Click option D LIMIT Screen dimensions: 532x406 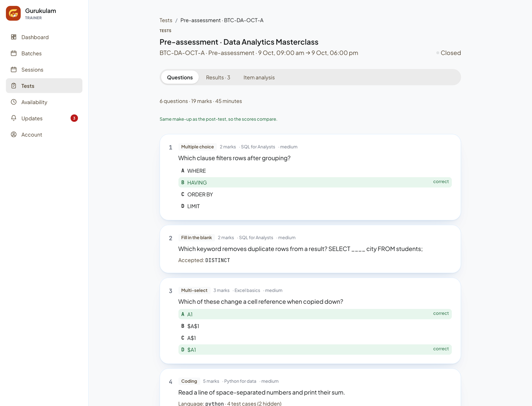pyautogui.click(x=315, y=206)
